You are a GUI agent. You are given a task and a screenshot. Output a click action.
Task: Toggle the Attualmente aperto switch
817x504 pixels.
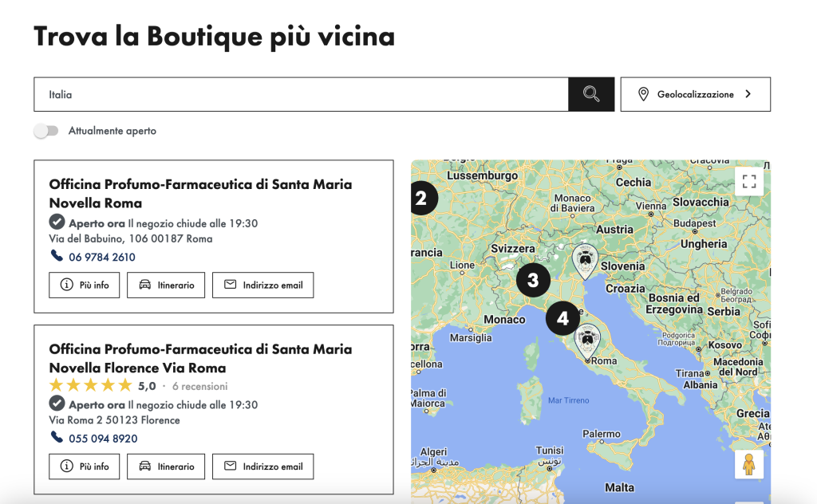46,131
